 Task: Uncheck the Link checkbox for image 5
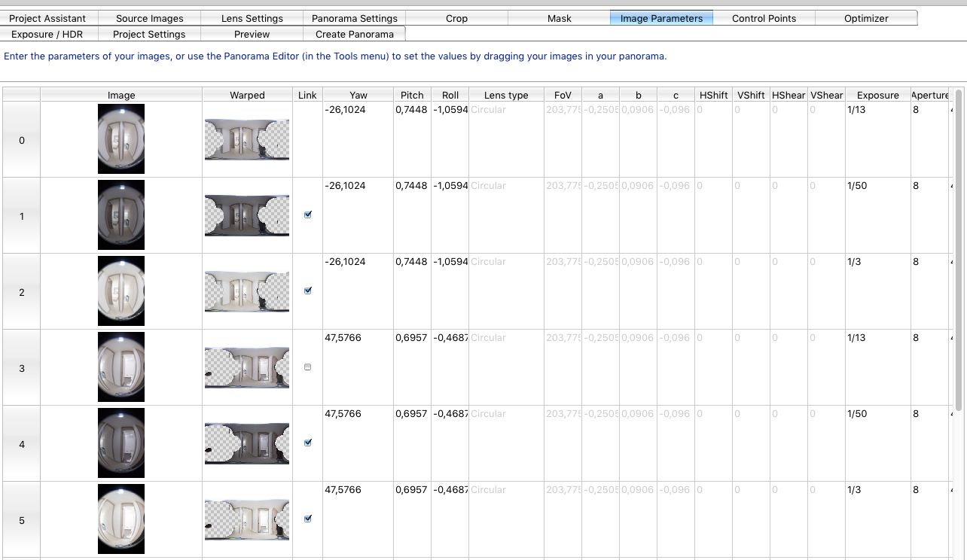pyautogui.click(x=307, y=519)
